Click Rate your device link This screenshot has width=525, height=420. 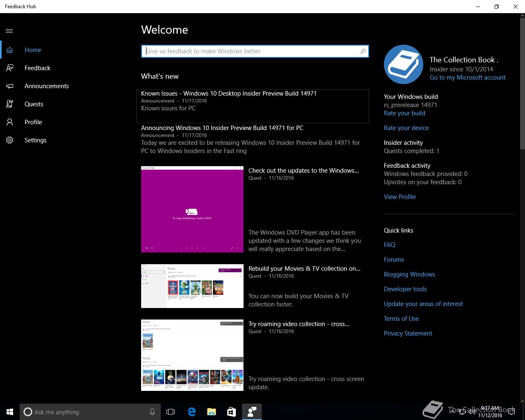click(x=406, y=128)
